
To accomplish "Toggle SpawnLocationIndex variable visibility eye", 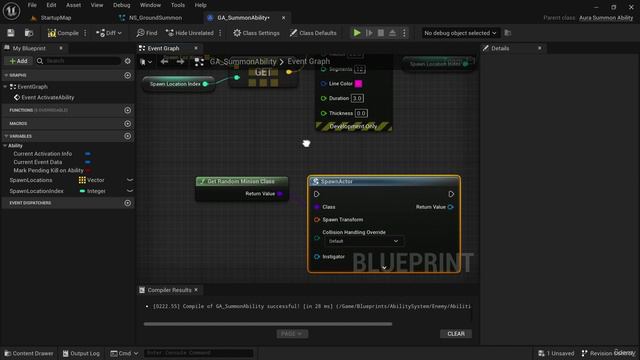I will (129, 191).
